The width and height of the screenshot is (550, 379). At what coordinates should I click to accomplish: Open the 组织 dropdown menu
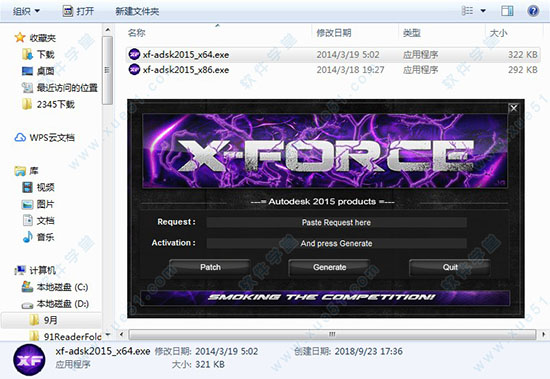pos(26,11)
